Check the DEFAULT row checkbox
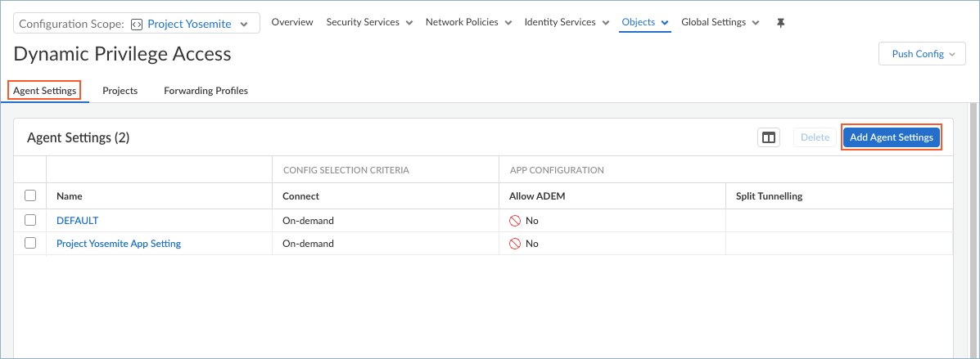Image resolution: width=980 pixels, height=359 pixels. [x=31, y=221]
